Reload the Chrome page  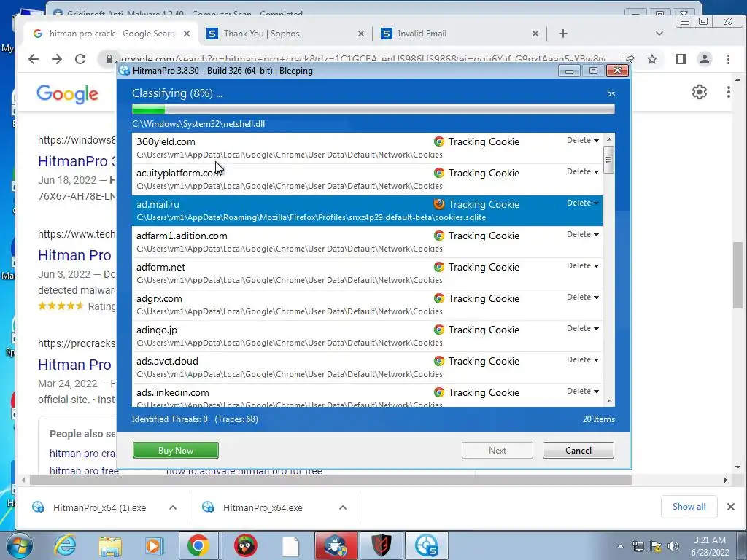tap(80, 59)
